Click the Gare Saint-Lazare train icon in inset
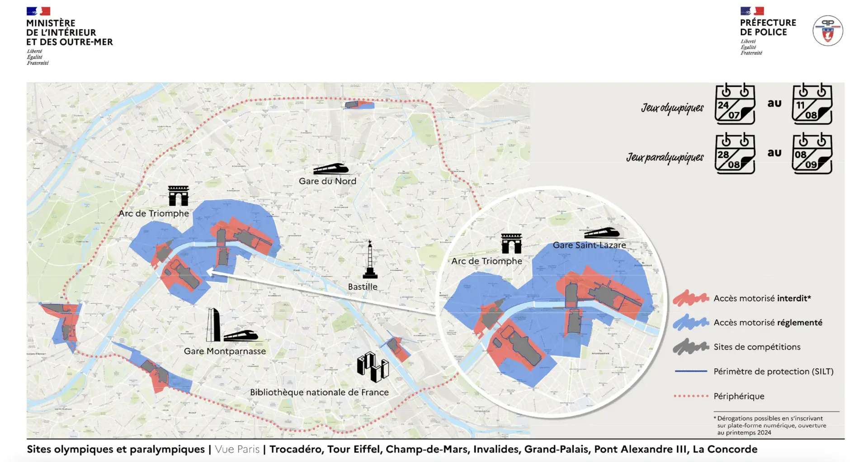The width and height of the screenshot is (868, 462). (x=601, y=233)
